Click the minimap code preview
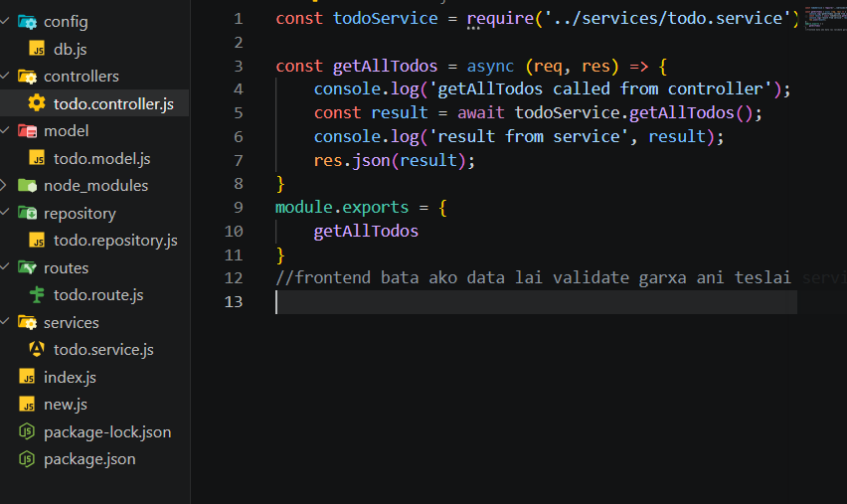The height and width of the screenshot is (504, 847). (825, 19)
